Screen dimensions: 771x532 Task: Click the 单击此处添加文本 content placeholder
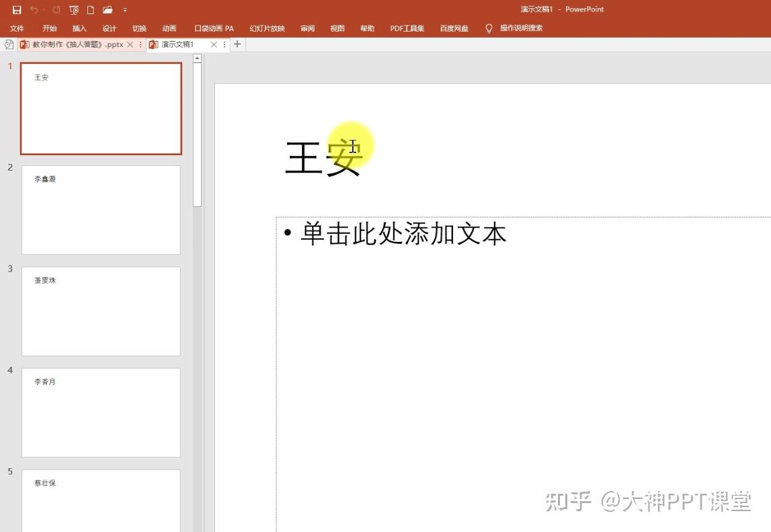click(x=523, y=373)
